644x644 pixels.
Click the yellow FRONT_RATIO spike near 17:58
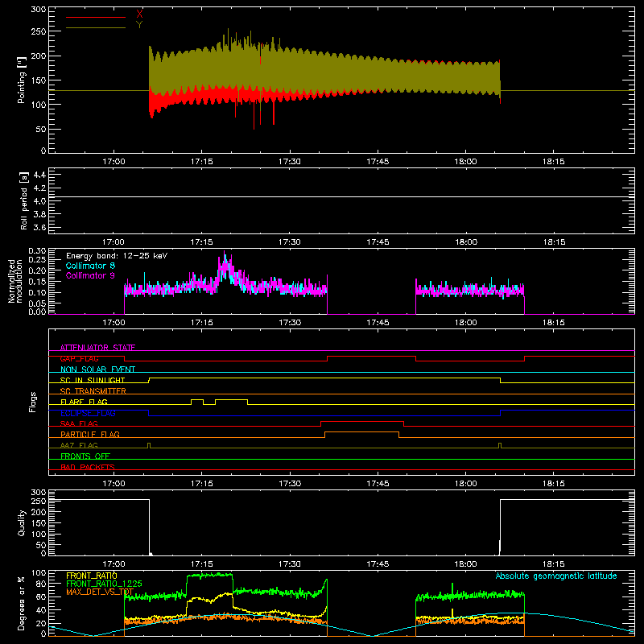click(x=452, y=613)
